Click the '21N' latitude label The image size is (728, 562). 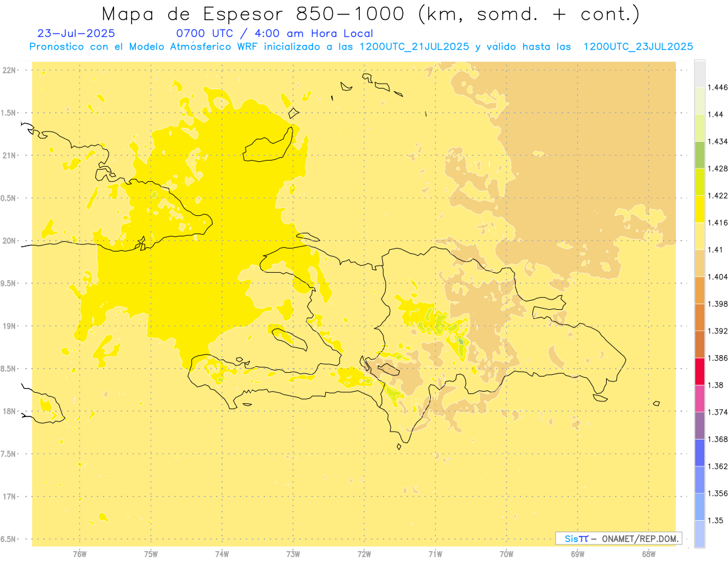tap(9, 155)
